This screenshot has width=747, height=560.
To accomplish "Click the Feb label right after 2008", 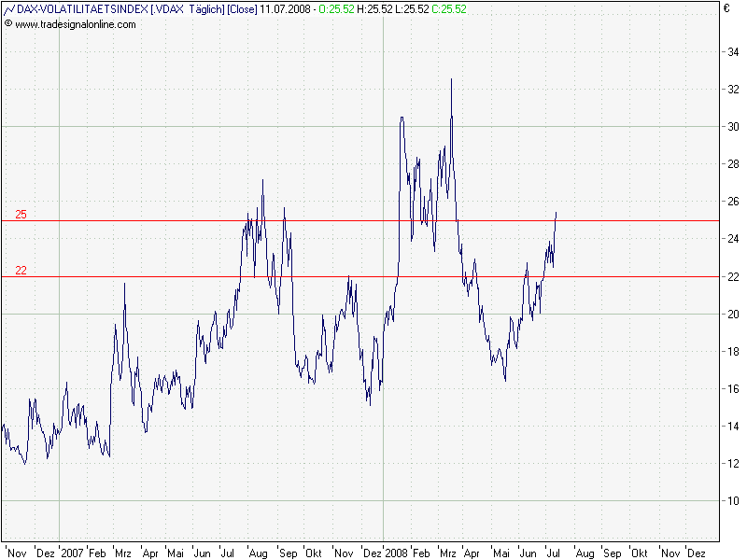I will click(x=421, y=553).
